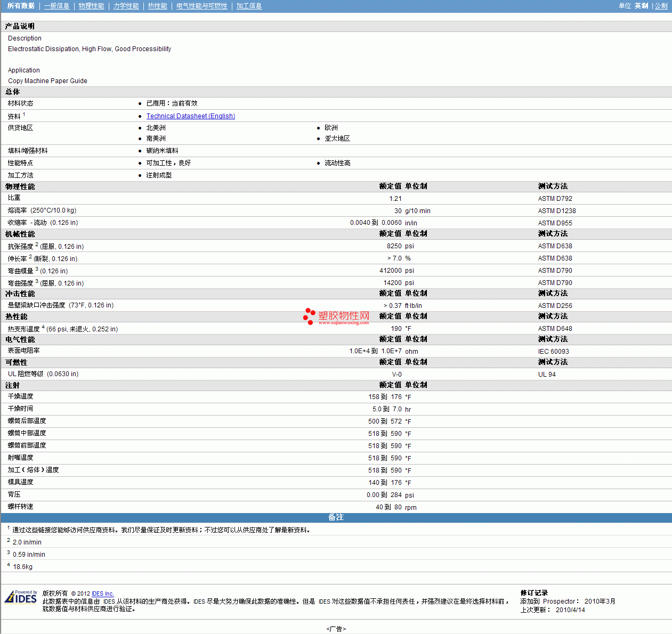Go to the 加工信息 tab
Screen dimensions: 672x634
pyautogui.click(x=249, y=6)
